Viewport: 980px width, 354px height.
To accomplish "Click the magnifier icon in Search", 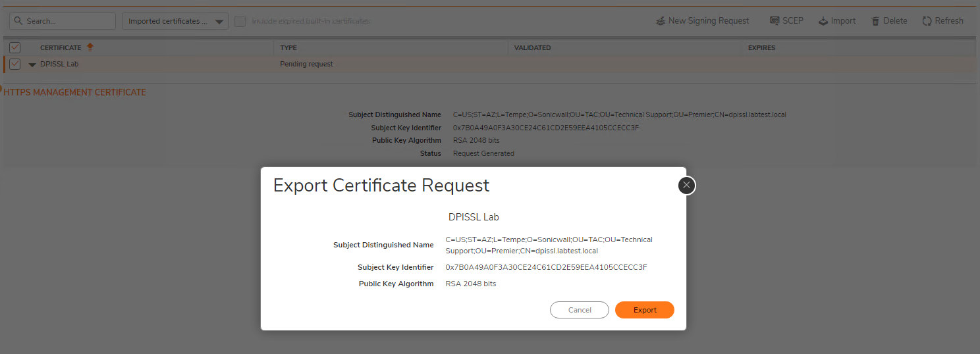I will click(x=19, y=21).
